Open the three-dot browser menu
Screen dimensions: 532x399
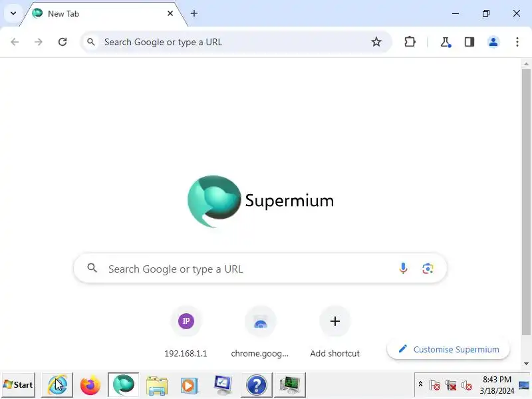[517, 42]
